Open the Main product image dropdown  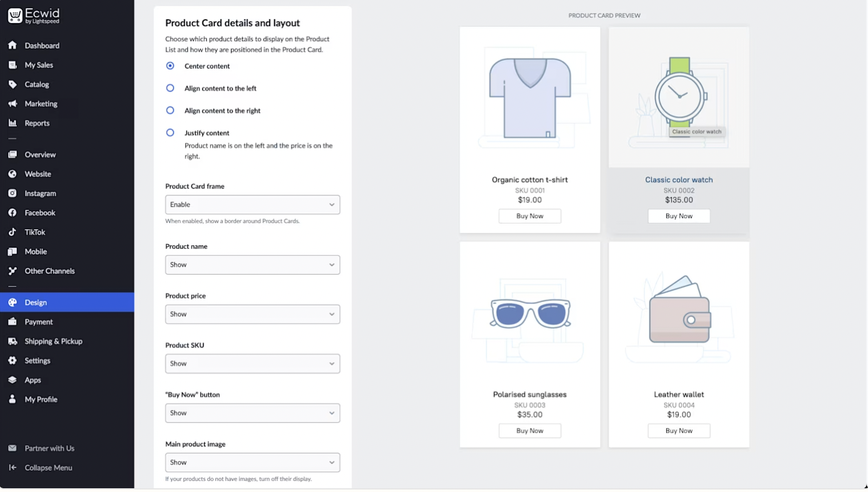click(252, 463)
